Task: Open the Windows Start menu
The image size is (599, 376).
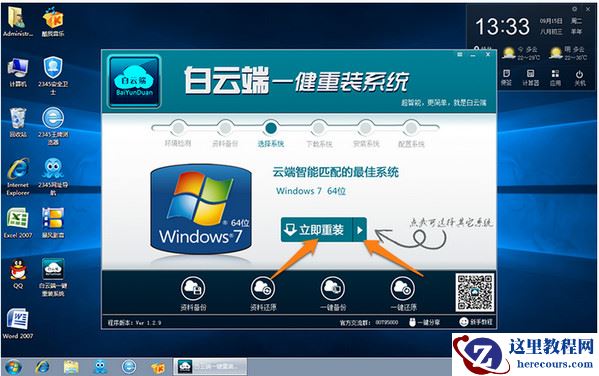Action: [12, 367]
